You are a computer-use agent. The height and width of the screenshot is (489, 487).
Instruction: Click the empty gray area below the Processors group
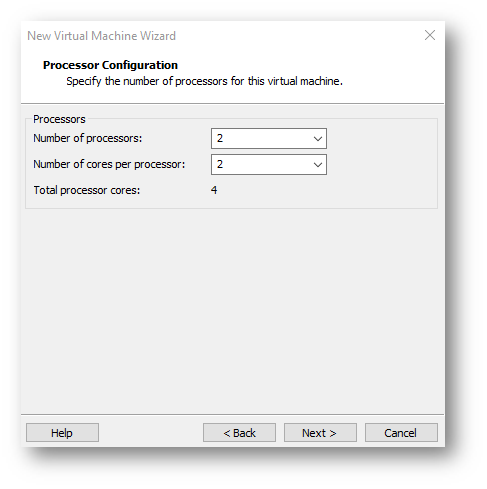[x=232, y=310]
